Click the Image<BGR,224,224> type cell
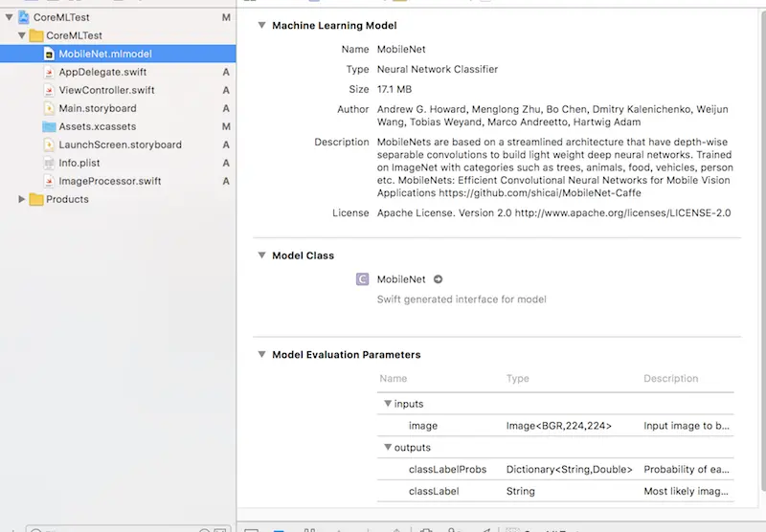766x532 pixels. point(558,426)
